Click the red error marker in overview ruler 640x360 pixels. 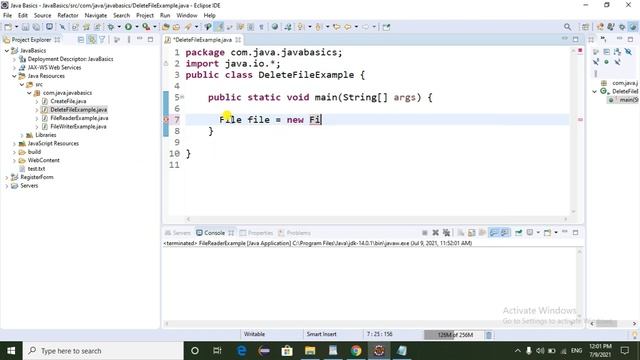click(x=580, y=120)
